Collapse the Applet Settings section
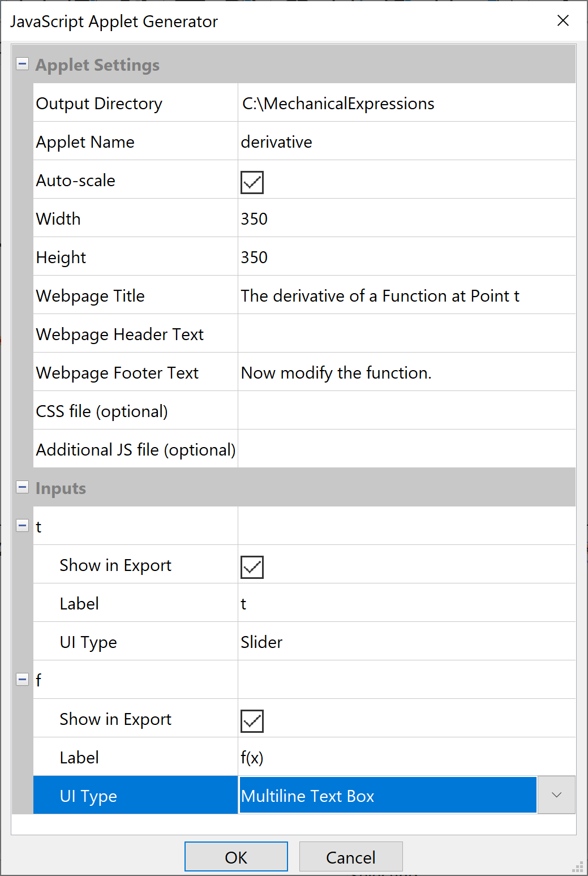588x876 pixels. point(22,64)
